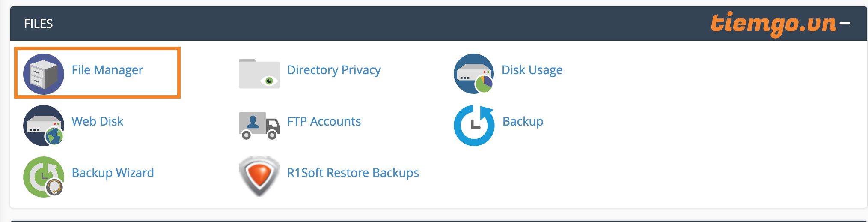Click the R1Soft shield icon
The width and height of the screenshot is (868, 222).
(259, 176)
